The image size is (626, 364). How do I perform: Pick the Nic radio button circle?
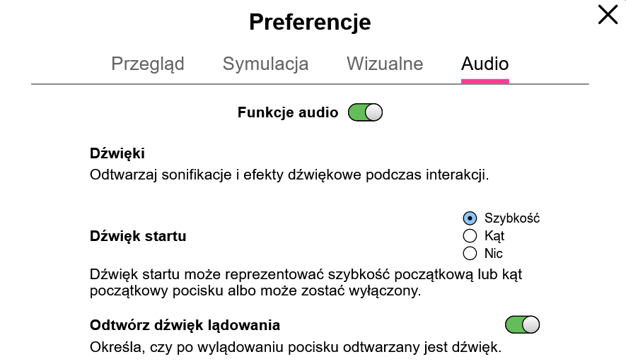(x=470, y=254)
